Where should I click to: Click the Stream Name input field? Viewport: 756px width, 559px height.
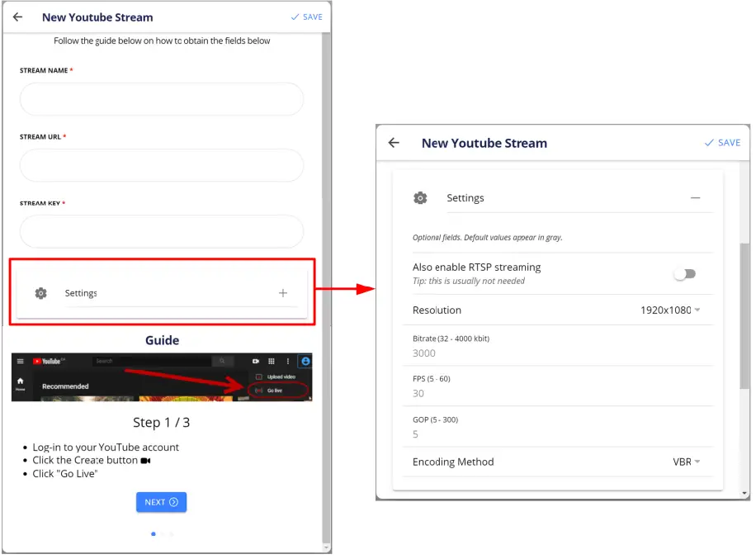tap(162, 99)
